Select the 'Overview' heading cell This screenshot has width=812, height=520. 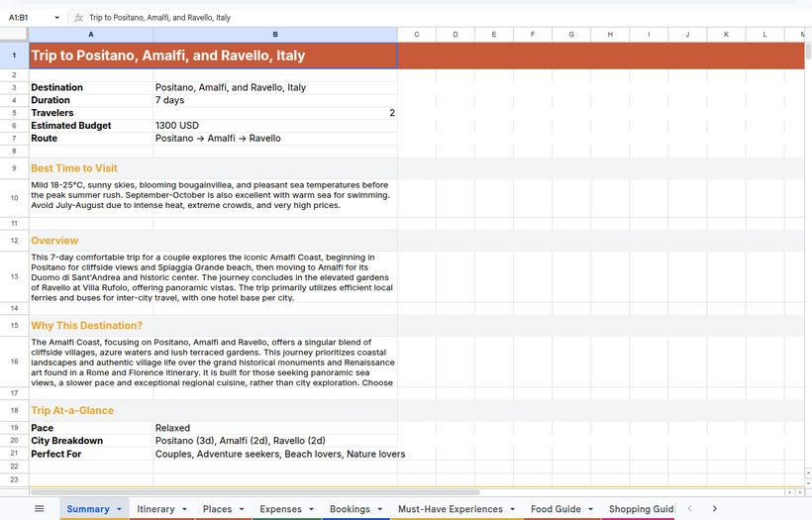(x=213, y=241)
